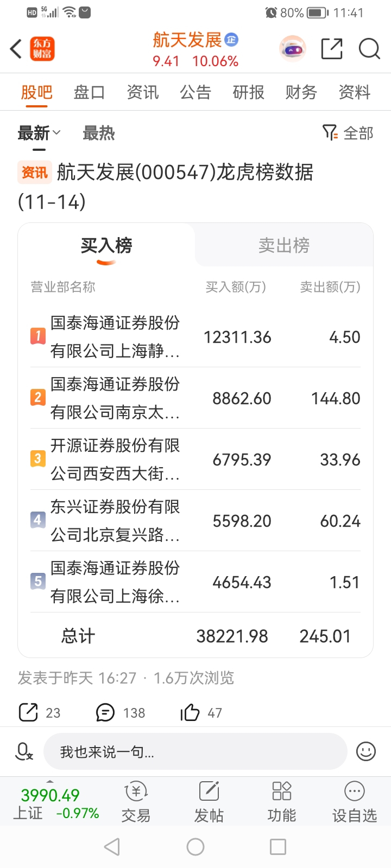The height and width of the screenshot is (868, 391).
Task: Expand the 最新 sort dropdown
Action: point(39,133)
